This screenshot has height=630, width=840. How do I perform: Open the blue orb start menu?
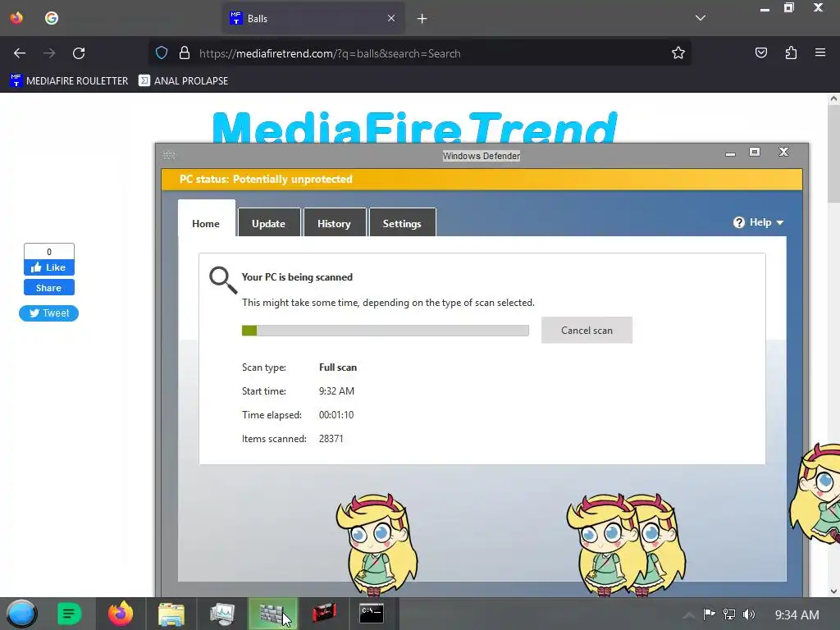coord(21,614)
